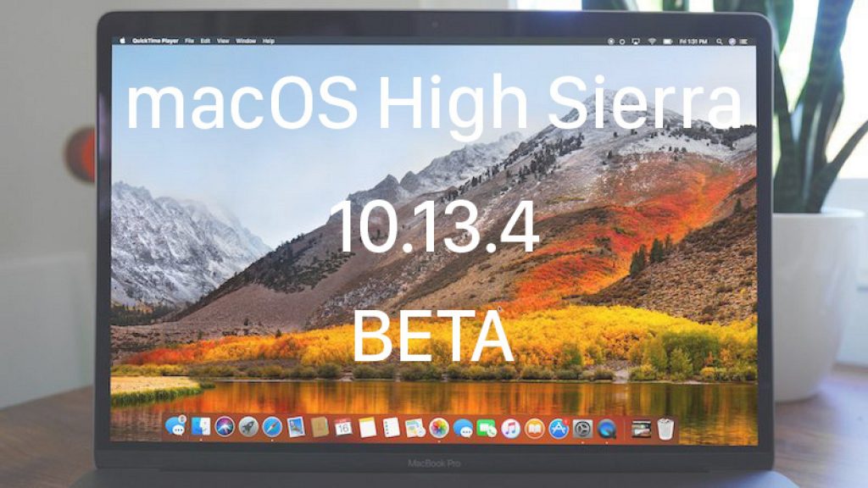Open the Help menu

point(269,41)
